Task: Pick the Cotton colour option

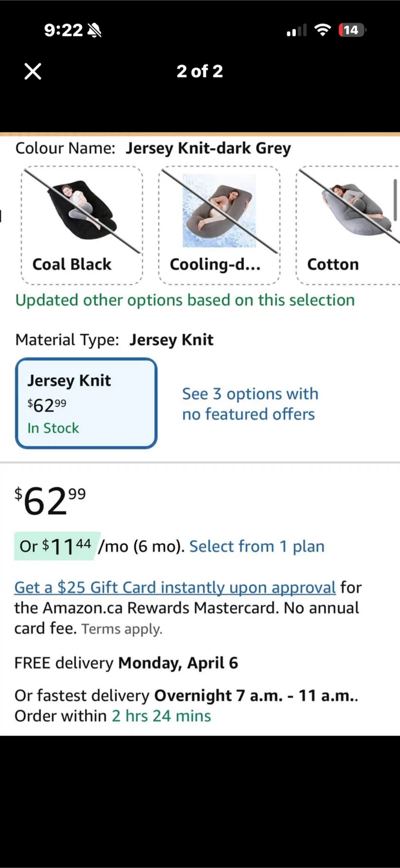Action: [x=348, y=225]
